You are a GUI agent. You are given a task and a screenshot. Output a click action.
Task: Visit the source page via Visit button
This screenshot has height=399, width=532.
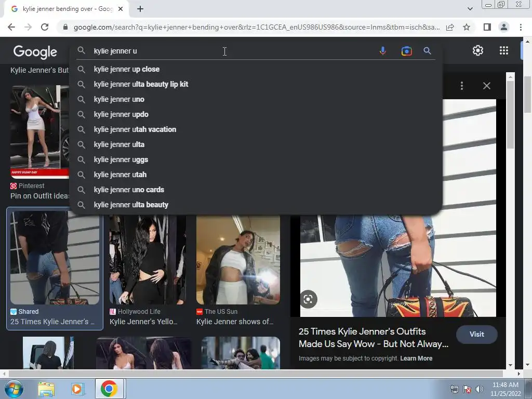(477, 334)
